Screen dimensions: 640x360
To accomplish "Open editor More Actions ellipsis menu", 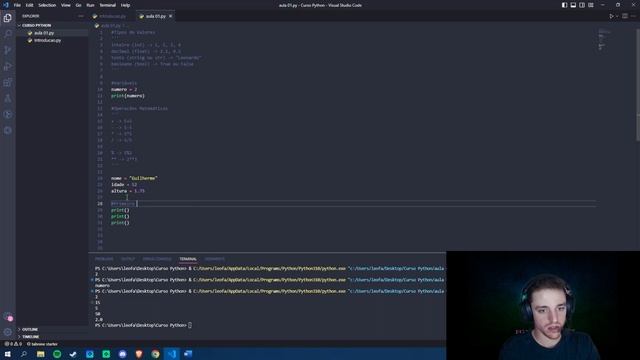I will click(634, 16).
